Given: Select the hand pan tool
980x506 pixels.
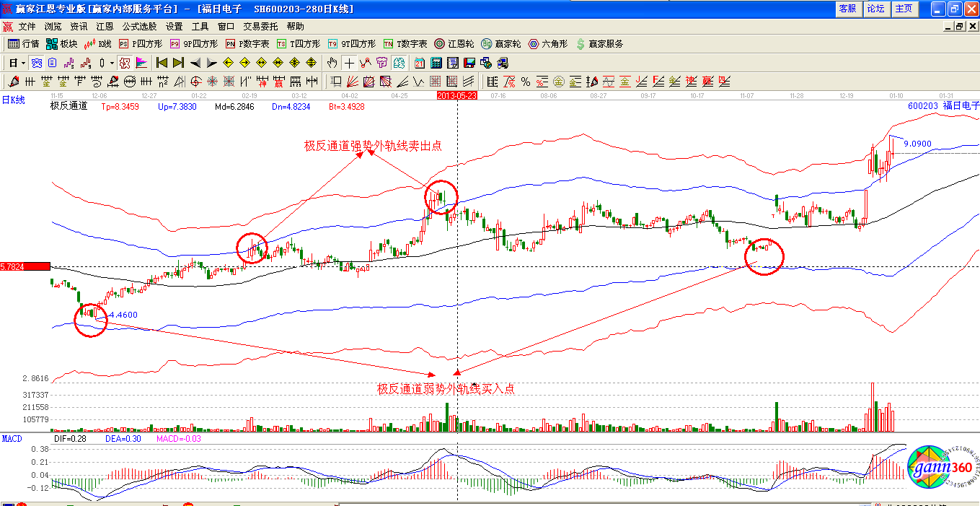Looking at the screenshot, I should pyautogui.click(x=332, y=63).
